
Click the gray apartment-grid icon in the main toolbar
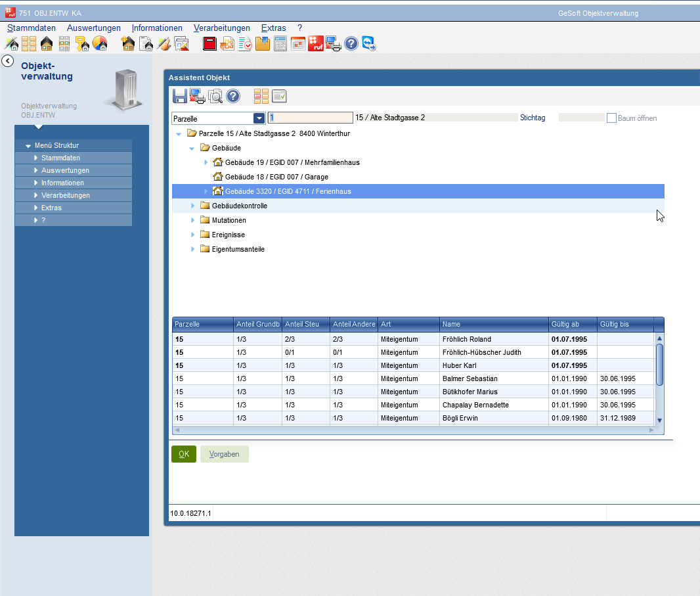[64, 44]
